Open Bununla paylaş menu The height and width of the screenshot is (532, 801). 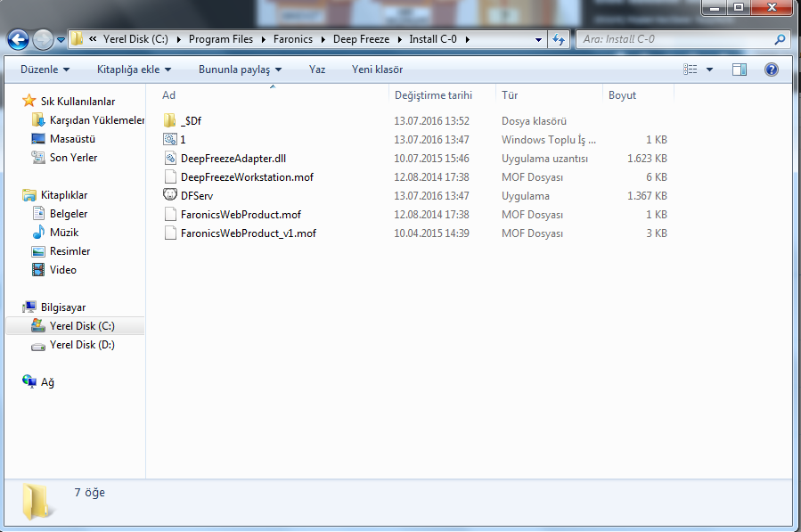(240, 70)
